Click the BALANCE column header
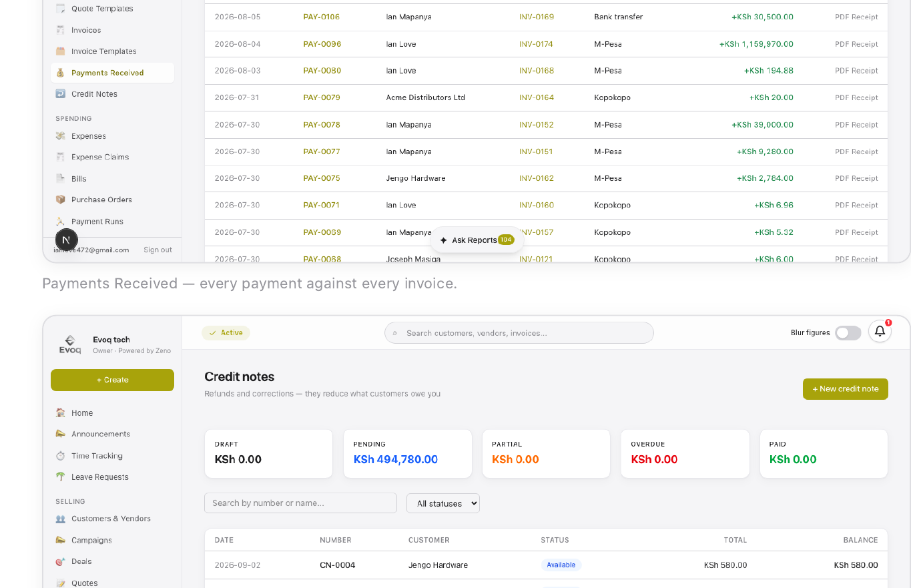The width and height of the screenshot is (911, 588). pyautogui.click(x=860, y=540)
